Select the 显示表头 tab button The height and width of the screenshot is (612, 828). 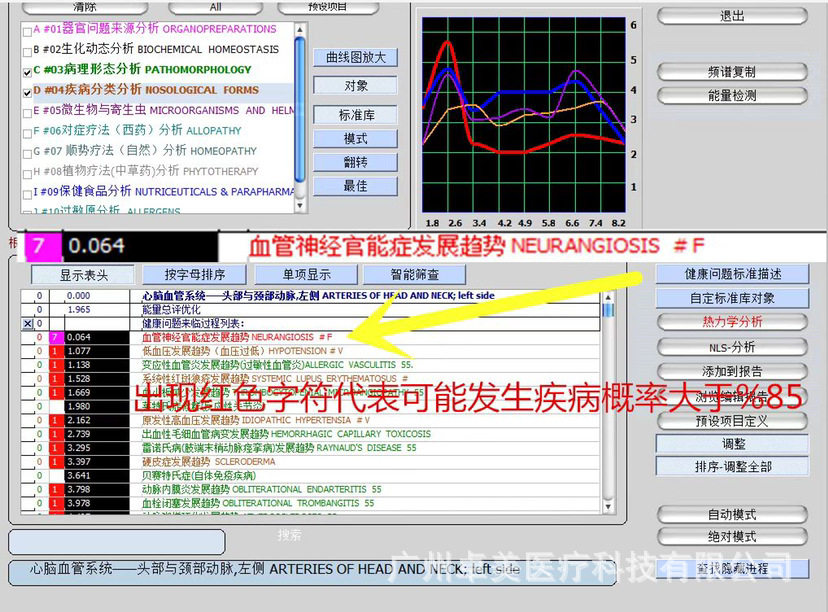coord(83,275)
